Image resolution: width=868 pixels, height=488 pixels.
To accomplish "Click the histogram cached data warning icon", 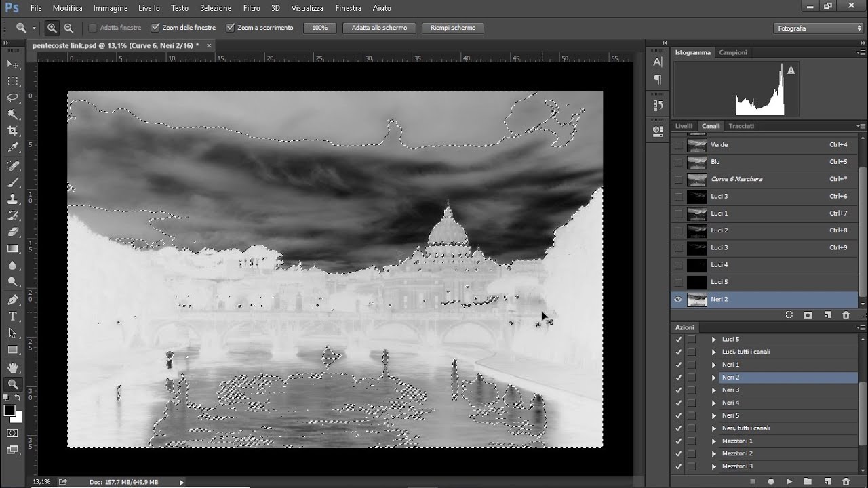I will (x=791, y=70).
